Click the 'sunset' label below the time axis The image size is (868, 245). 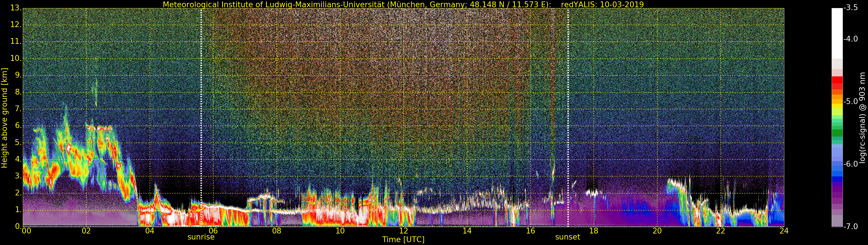[x=568, y=237]
